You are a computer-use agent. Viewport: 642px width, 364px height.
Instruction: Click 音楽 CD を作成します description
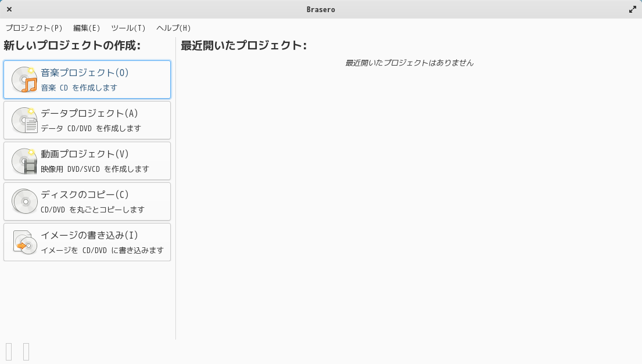79,88
